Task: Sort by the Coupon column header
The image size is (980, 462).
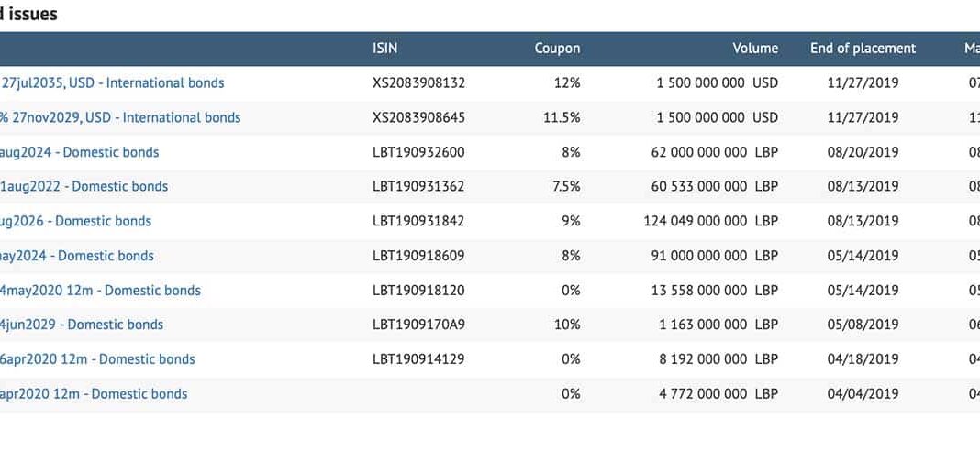Action: coord(557,49)
